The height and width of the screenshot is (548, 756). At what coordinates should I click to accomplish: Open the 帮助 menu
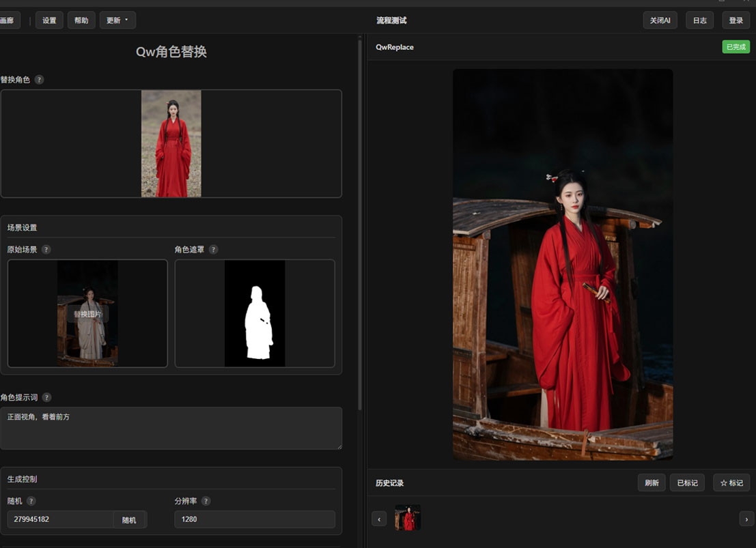(x=81, y=20)
